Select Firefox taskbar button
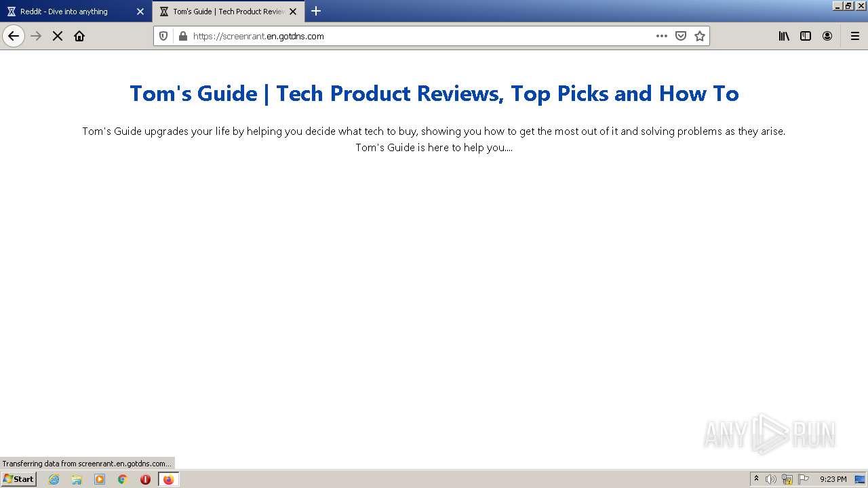Image resolution: width=868 pixels, height=488 pixels. [x=168, y=479]
